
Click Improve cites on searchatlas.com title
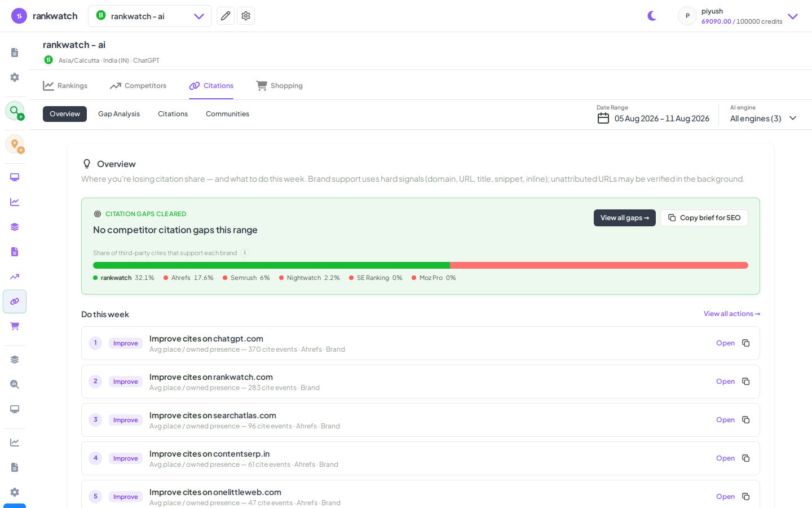coord(213,415)
